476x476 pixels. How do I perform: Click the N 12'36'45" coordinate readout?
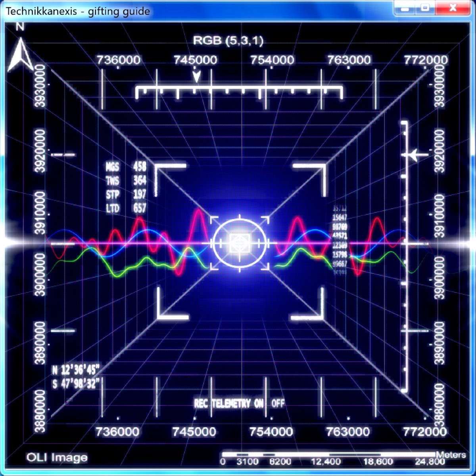tap(75, 370)
